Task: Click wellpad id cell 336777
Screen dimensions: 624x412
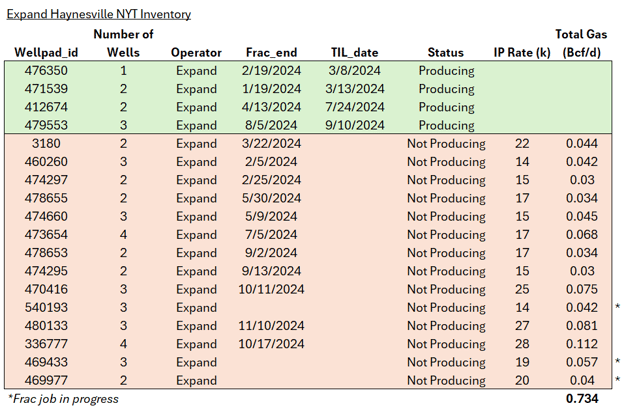Action: pyautogui.click(x=46, y=344)
